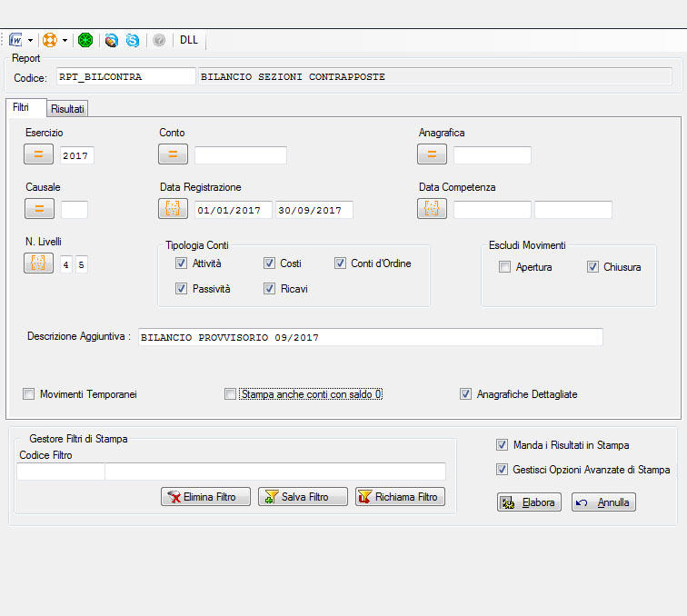Click the Codice Filtro code field
The height and width of the screenshot is (616, 687).
(x=61, y=472)
